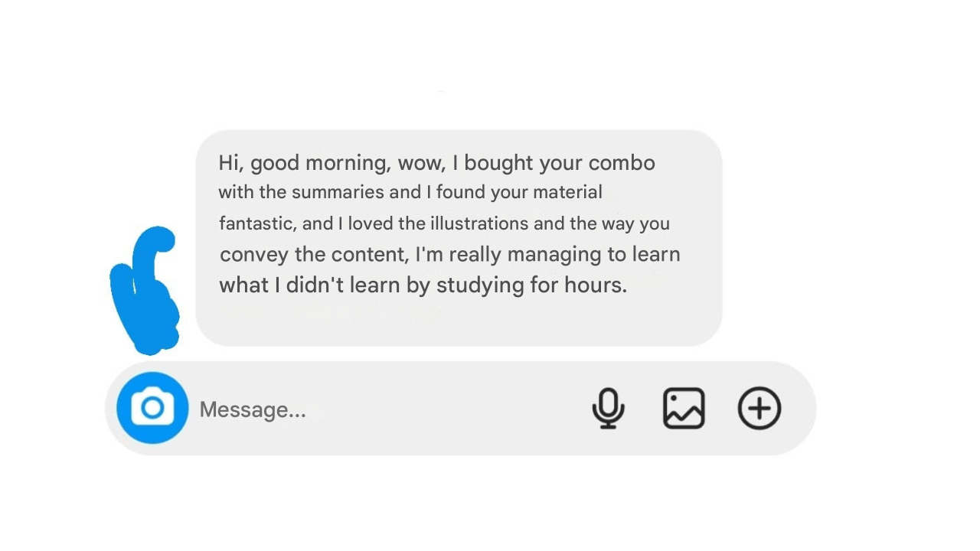The image size is (980, 551).
Task: Click the blue hand-drawn pointing finger
Action: point(147,291)
